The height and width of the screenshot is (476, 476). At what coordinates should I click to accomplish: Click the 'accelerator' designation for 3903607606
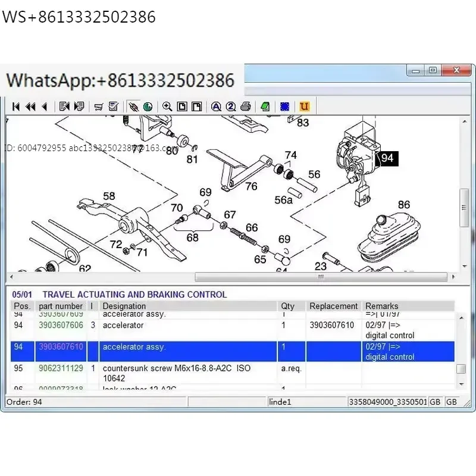click(x=123, y=325)
